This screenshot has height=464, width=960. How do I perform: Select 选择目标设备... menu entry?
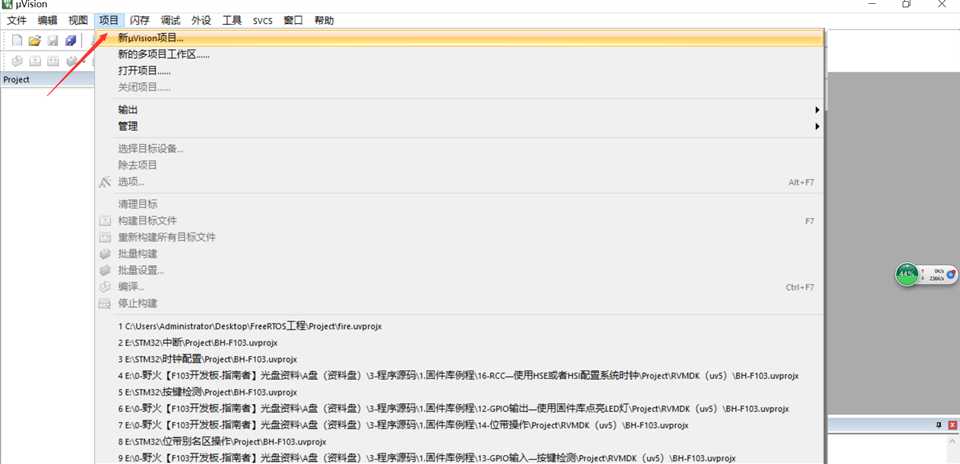pos(459,149)
